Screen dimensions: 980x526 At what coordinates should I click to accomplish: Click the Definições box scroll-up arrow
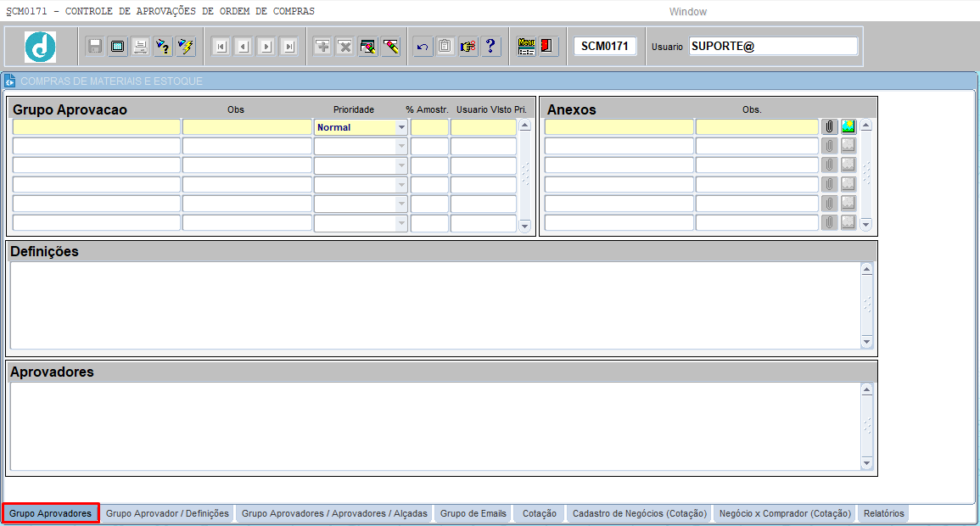click(x=867, y=269)
